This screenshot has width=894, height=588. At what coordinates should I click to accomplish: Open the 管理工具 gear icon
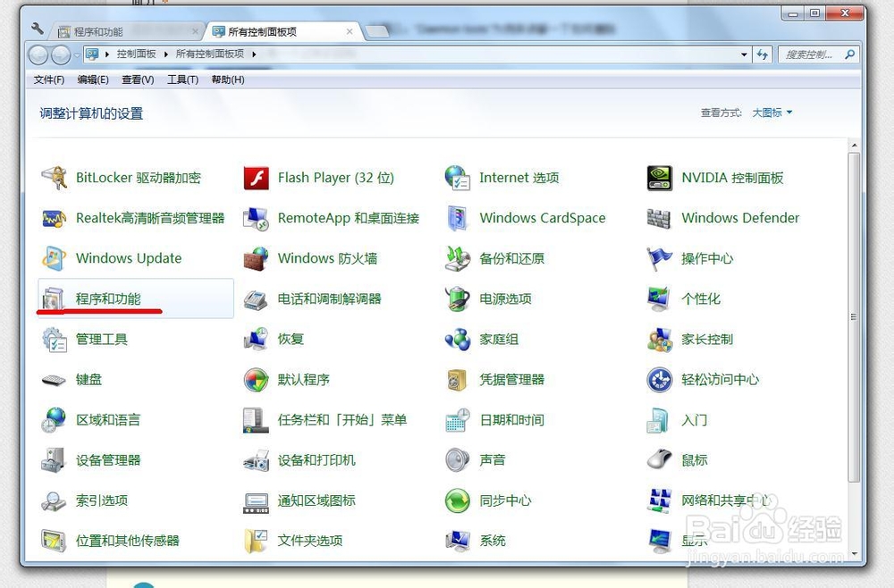point(55,340)
